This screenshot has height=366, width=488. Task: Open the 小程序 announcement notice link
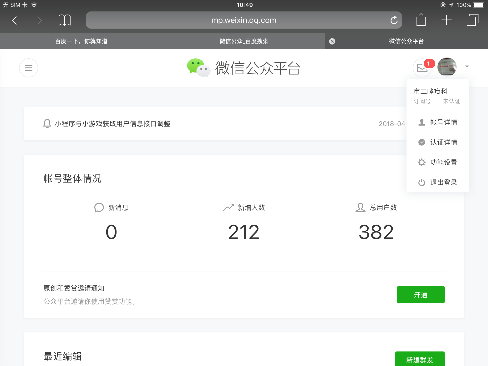(113, 124)
